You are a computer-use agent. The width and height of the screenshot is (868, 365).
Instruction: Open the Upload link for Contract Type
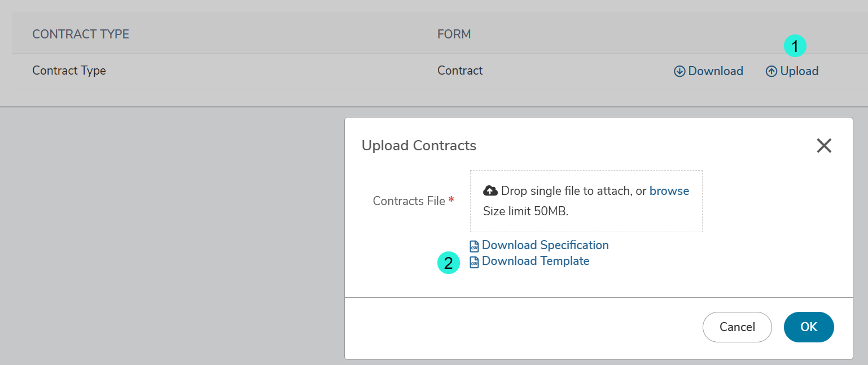pyautogui.click(x=792, y=71)
